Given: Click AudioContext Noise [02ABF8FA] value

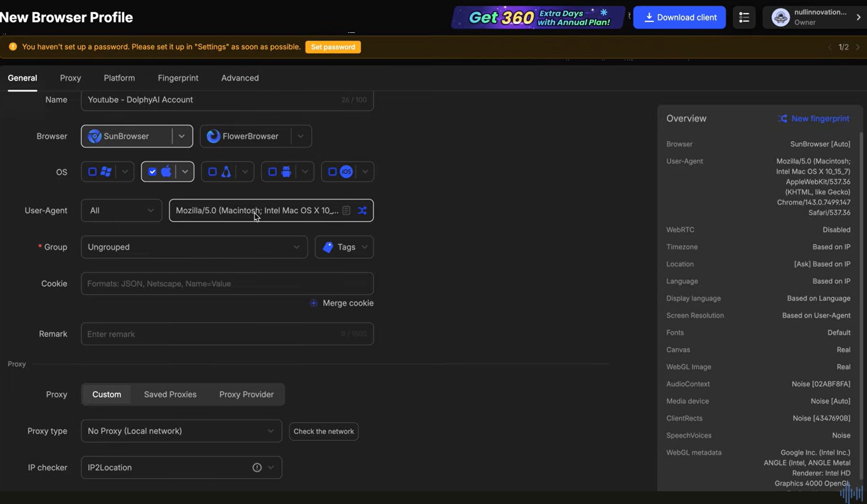Looking at the screenshot, I should [x=821, y=384].
